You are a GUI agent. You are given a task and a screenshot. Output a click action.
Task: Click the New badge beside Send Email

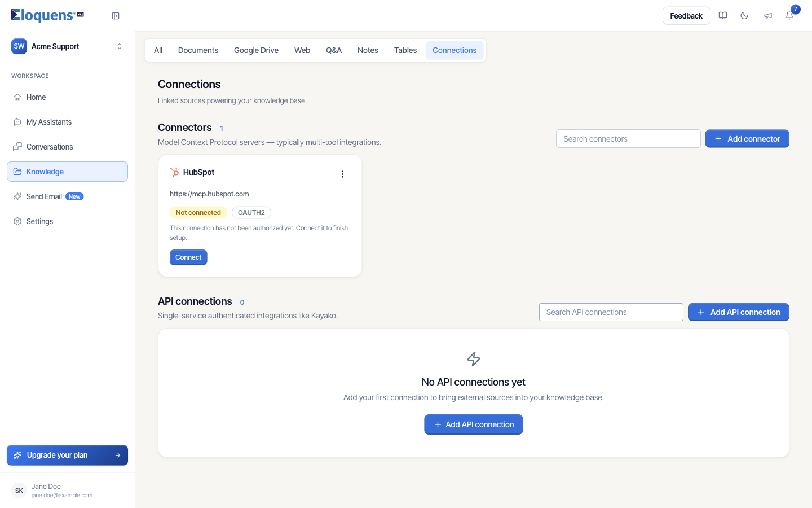coord(74,196)
